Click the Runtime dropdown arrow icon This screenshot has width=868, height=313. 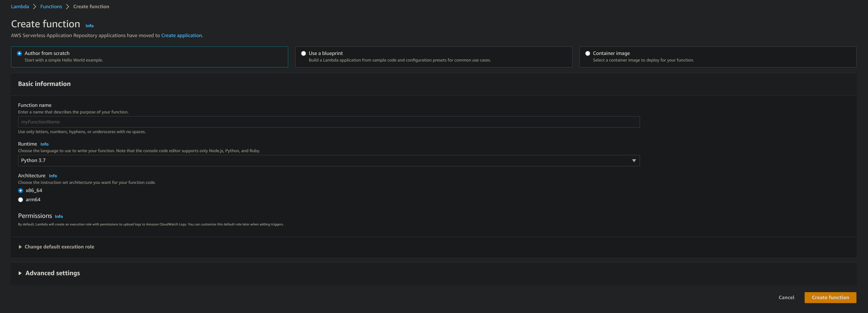pos(634,160)
